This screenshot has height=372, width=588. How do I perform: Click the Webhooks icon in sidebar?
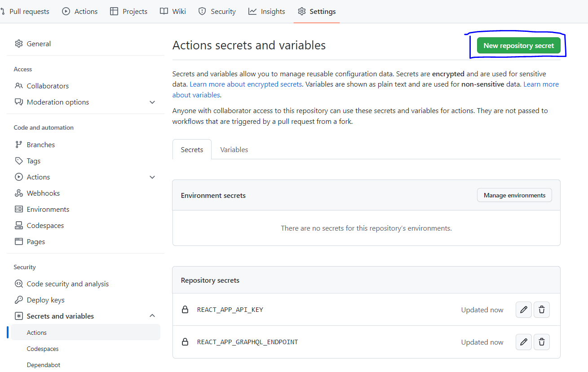pos(19,193)
